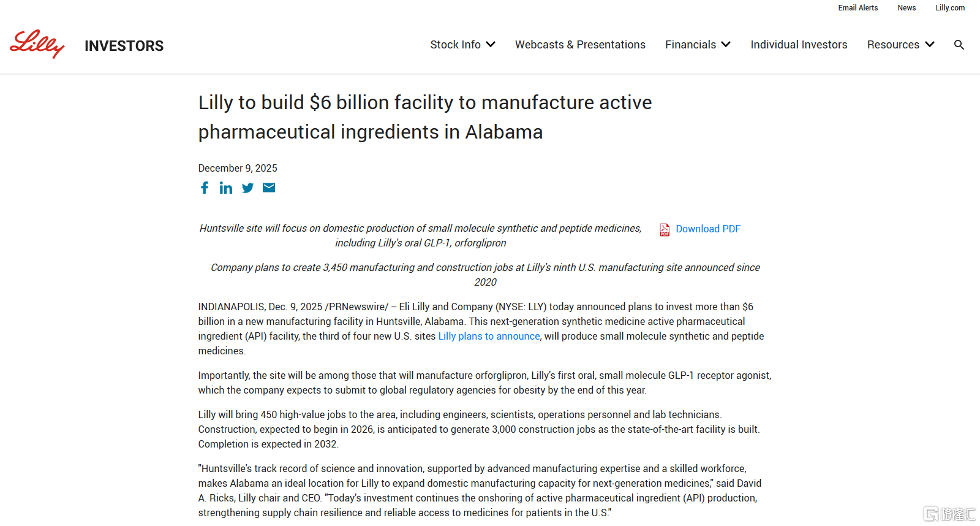Image resolution: width=980 pixels, height=526 pixels.
Task: Click the Lilly logo
Action: tap(37, 44)
